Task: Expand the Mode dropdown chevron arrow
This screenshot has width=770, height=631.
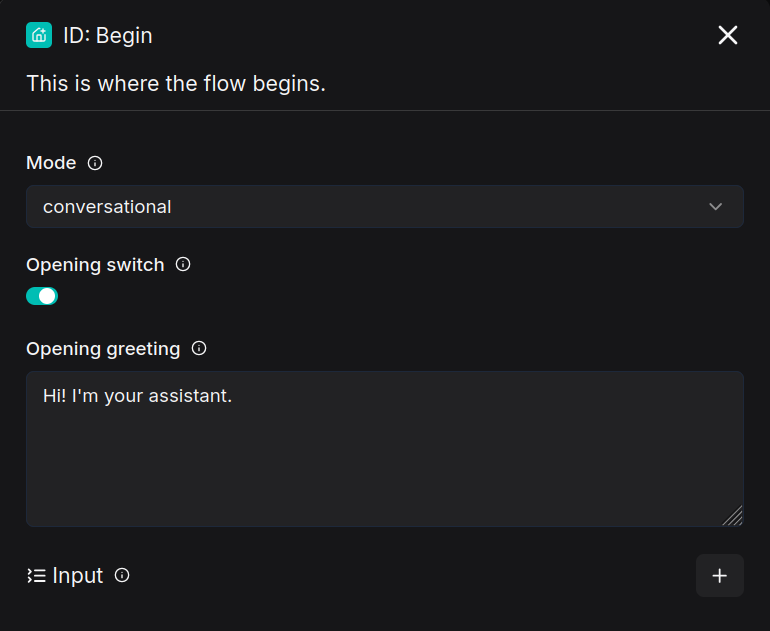Action: coord(715,207)
